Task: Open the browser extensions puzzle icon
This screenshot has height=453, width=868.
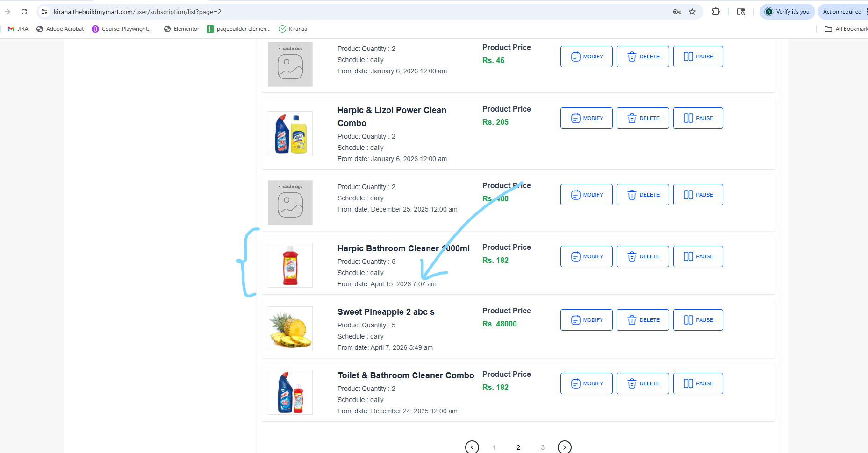Action: (716, 12)
